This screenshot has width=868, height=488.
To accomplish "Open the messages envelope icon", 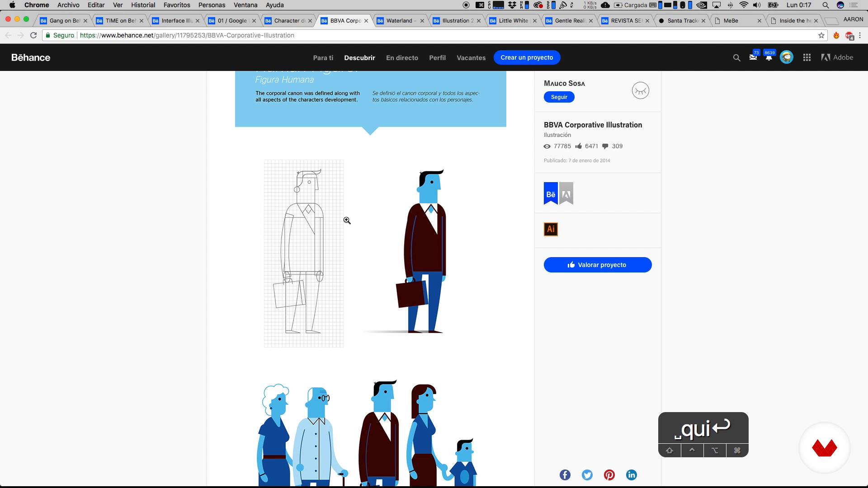I will tap(753, 57).
